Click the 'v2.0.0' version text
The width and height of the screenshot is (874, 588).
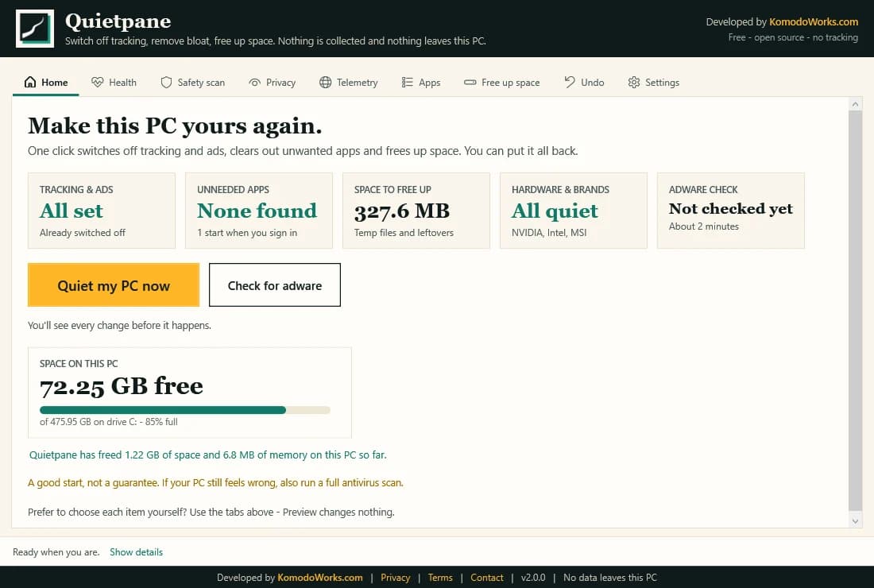(533, 578)
